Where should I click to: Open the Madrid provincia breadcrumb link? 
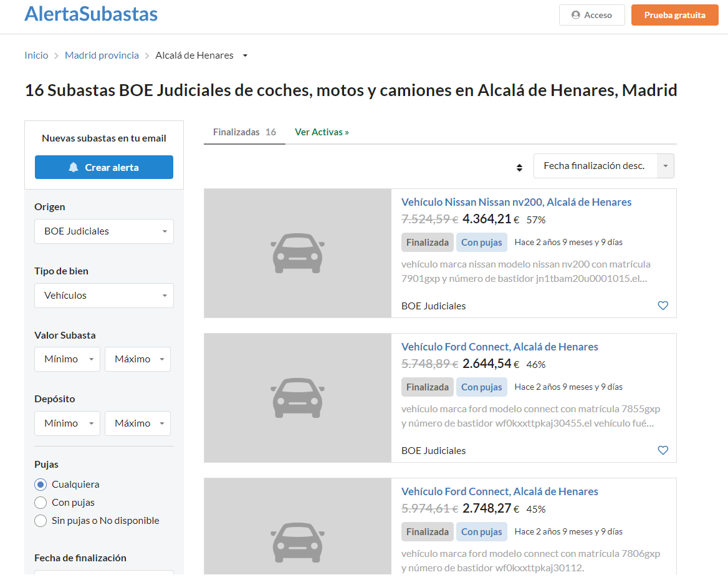point(102,56)
